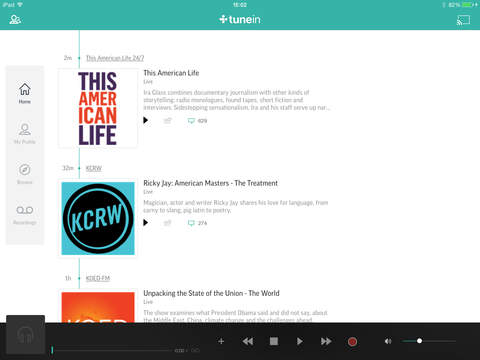Open Browse in the sidebar
Viewport: 480px width, 360px height.
tap(25, 174)
